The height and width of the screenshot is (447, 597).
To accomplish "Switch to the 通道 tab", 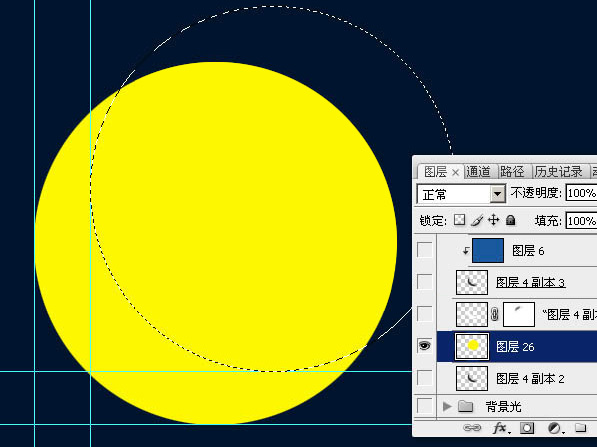I will [x=478, y=172].
